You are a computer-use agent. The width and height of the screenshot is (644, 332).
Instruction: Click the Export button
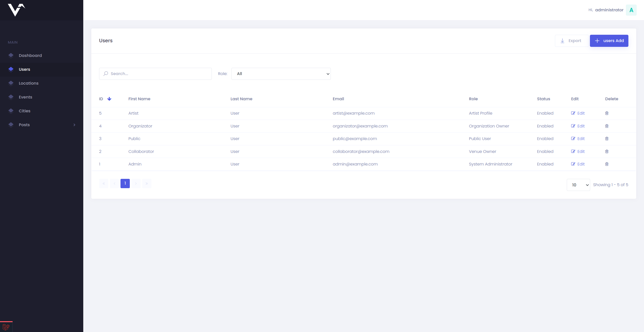coord(571,41)
